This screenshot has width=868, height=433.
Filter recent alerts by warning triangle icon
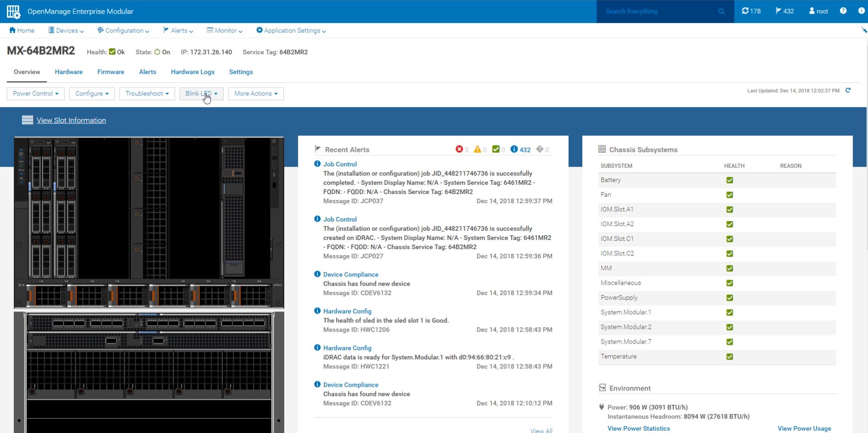[477, 149]
